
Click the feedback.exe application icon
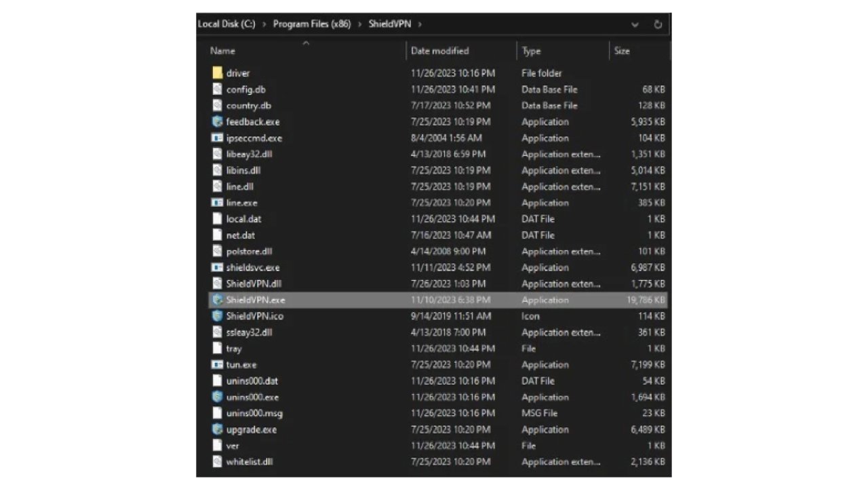(x=218, y=121)
